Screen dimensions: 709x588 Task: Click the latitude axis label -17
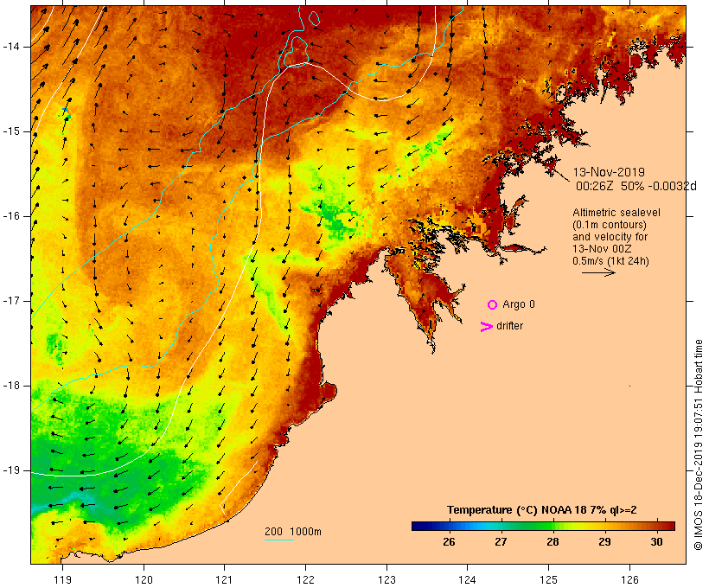point(11,301)
